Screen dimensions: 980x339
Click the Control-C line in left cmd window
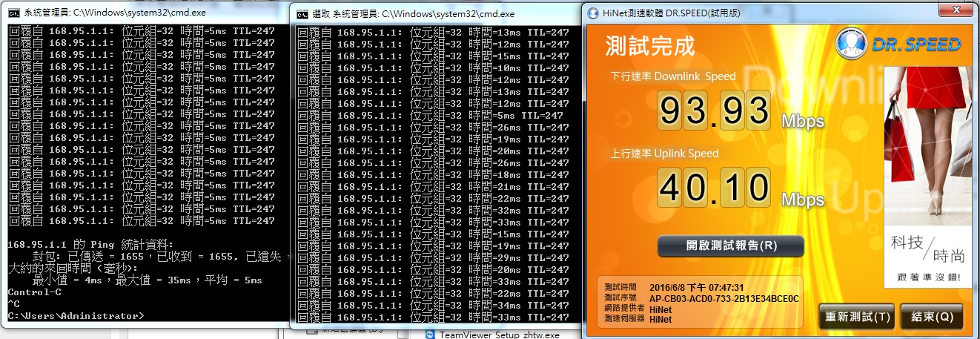click(x=34, y=292)
